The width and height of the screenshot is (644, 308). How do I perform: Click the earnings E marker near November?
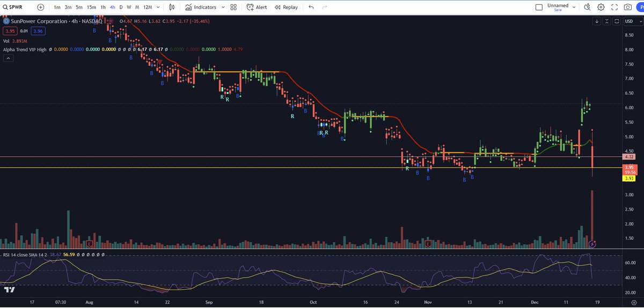point(428,244)
